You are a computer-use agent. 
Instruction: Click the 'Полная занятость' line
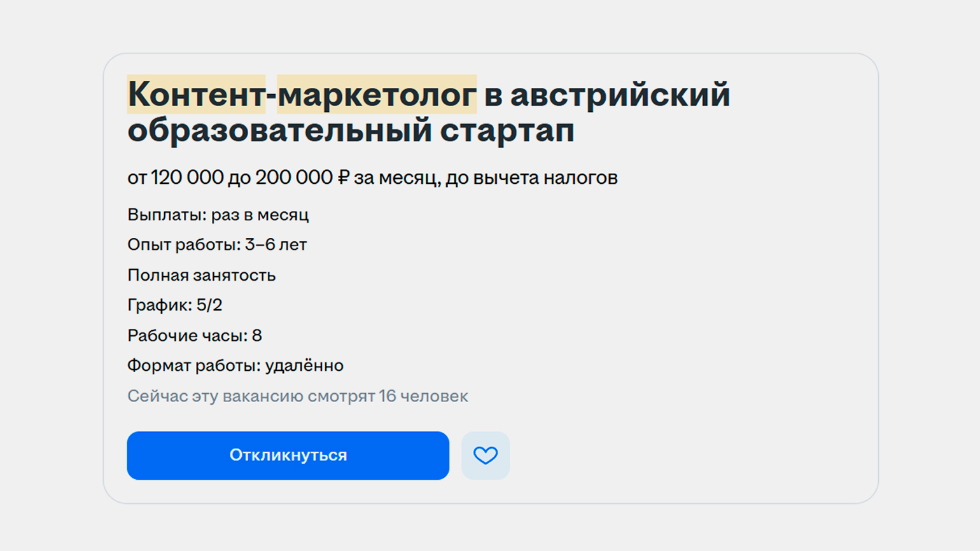(x=202, y=275)
